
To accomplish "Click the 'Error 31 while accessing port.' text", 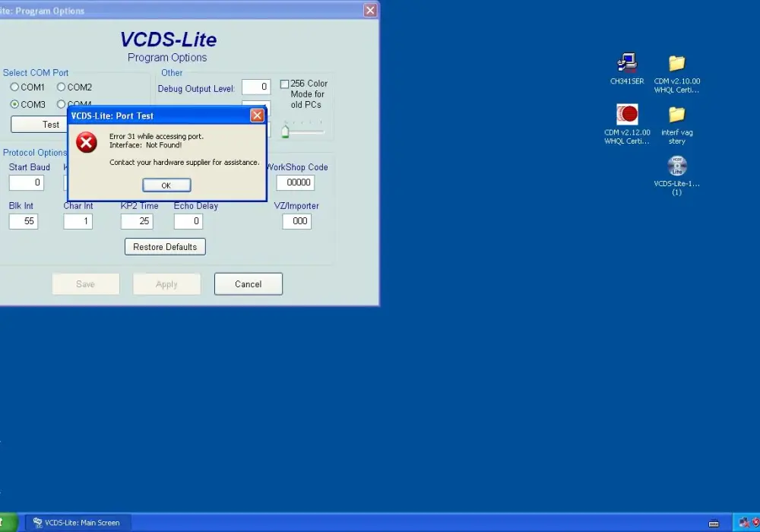I will pos(156,137).
